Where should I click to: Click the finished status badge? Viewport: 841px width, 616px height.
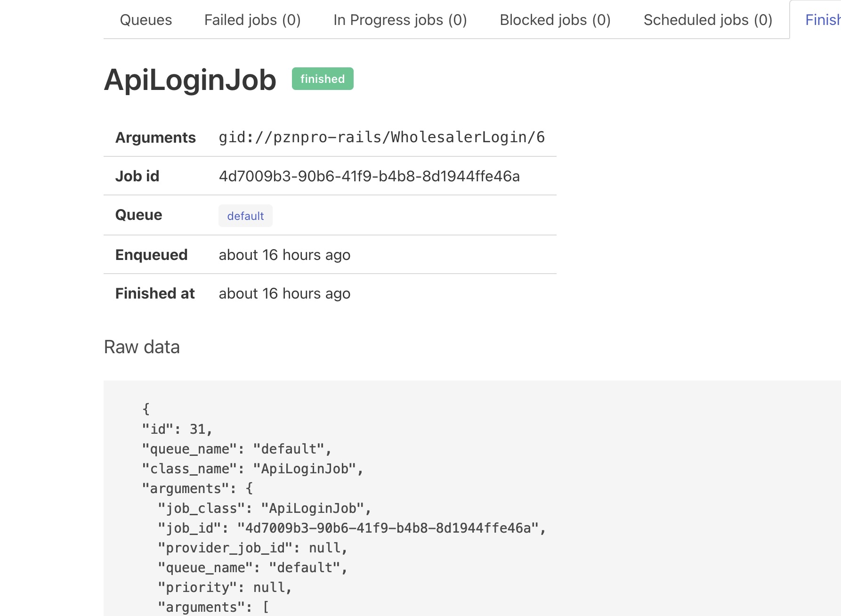pyautogui.click(x=322, y=79)
